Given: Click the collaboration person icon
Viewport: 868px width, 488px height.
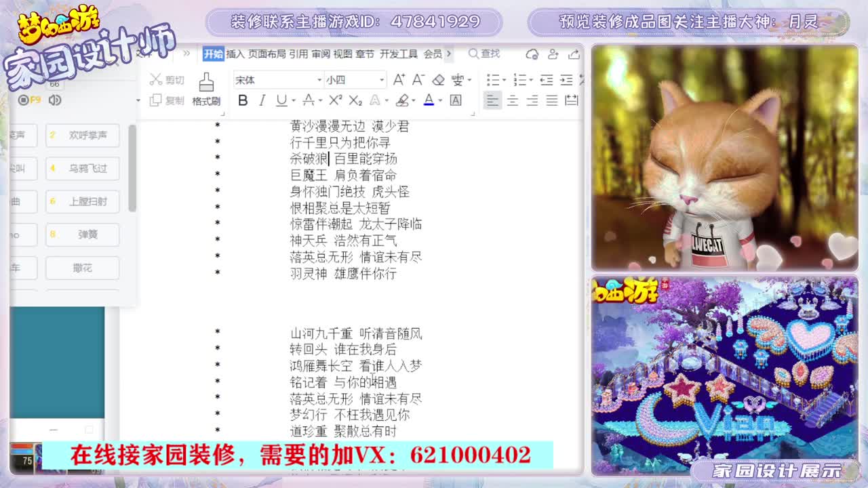Looking at the screenshot, I should (553, 54).
